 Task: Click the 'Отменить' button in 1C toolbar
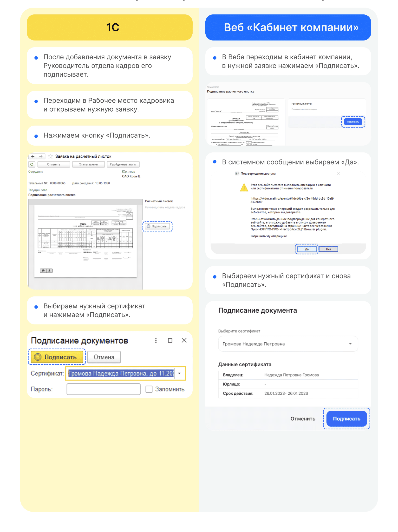point(53,164)
